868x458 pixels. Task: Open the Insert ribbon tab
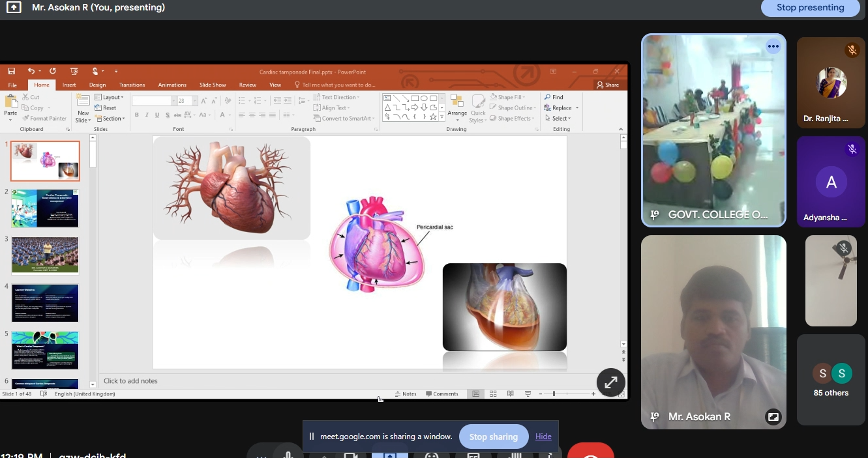[x=69, y=85]
